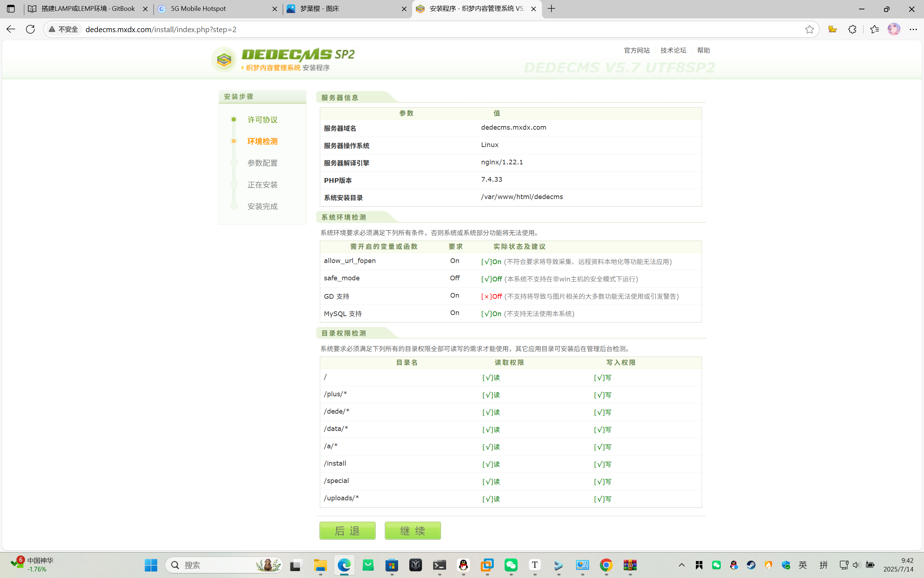Open File Explorer from the taskbar

(321, 565)
